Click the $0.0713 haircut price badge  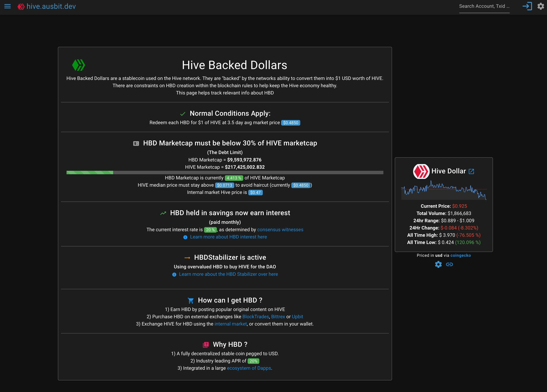click(x=224, y=185)
